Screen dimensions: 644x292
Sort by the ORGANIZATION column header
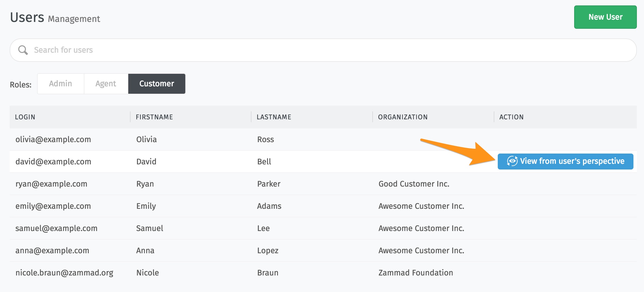(x=403, y=117)
